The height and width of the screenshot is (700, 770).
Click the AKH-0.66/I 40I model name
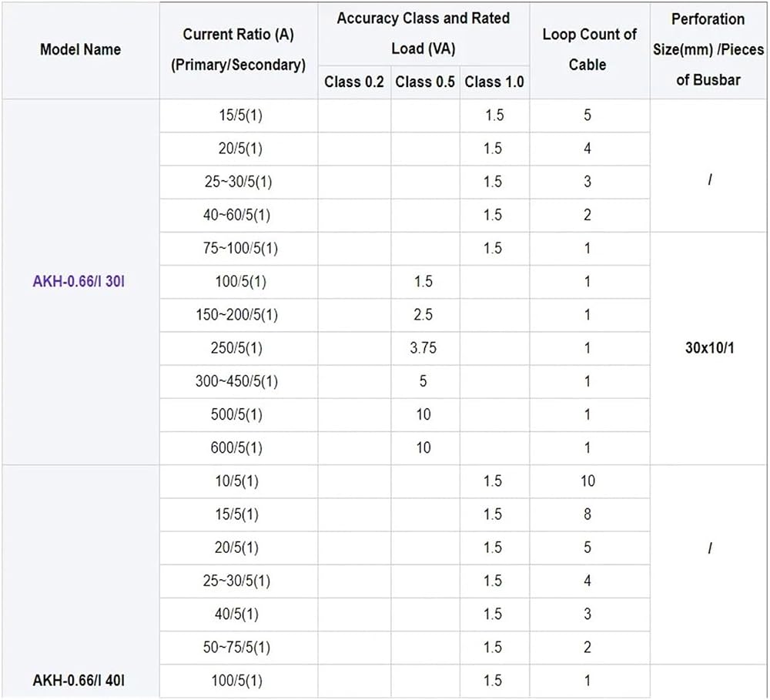click(x=79, y=680)
